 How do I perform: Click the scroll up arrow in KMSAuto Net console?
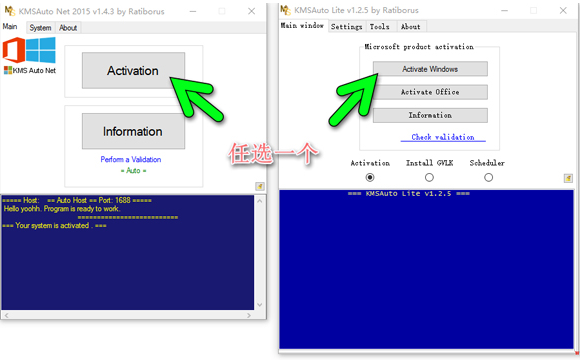pyautogui.click(x=260, y=201)
